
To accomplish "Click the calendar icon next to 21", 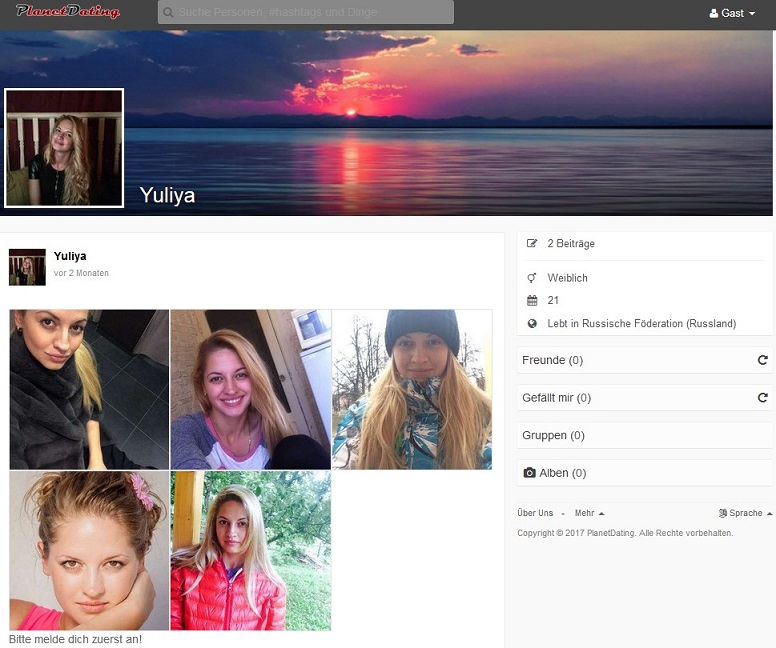I will coord(532,301).
